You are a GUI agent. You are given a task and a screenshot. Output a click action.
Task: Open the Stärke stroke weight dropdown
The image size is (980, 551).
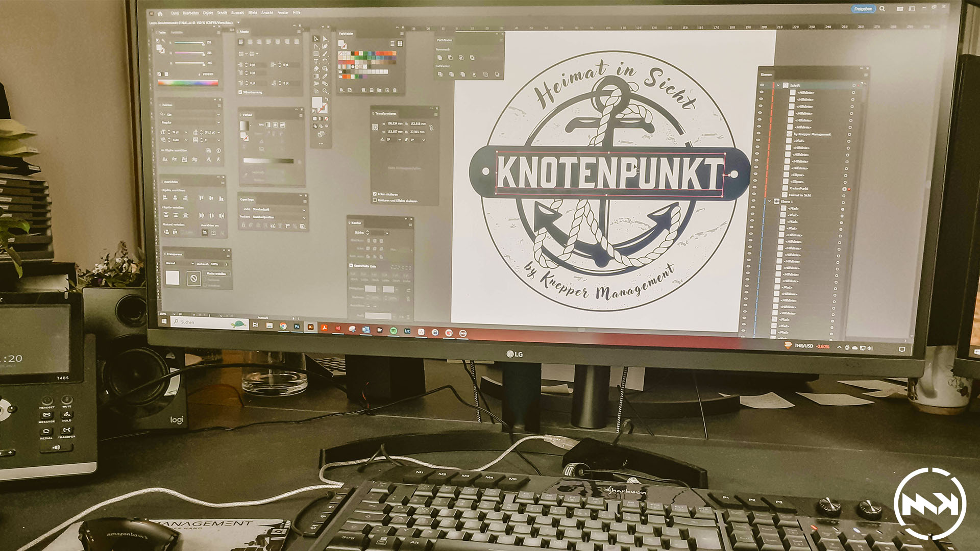[x=387, y=233]
